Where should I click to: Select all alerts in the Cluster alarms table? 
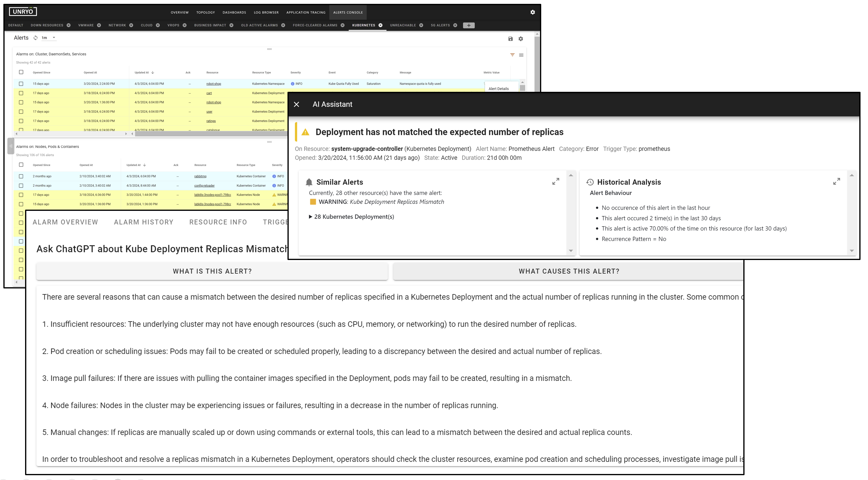(21, 72)
